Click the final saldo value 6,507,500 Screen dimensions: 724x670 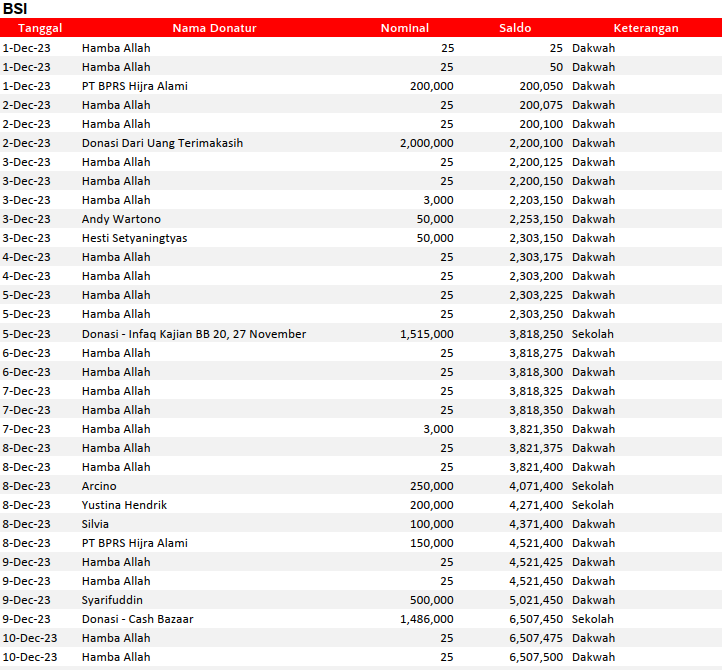(x=535, y=657)
